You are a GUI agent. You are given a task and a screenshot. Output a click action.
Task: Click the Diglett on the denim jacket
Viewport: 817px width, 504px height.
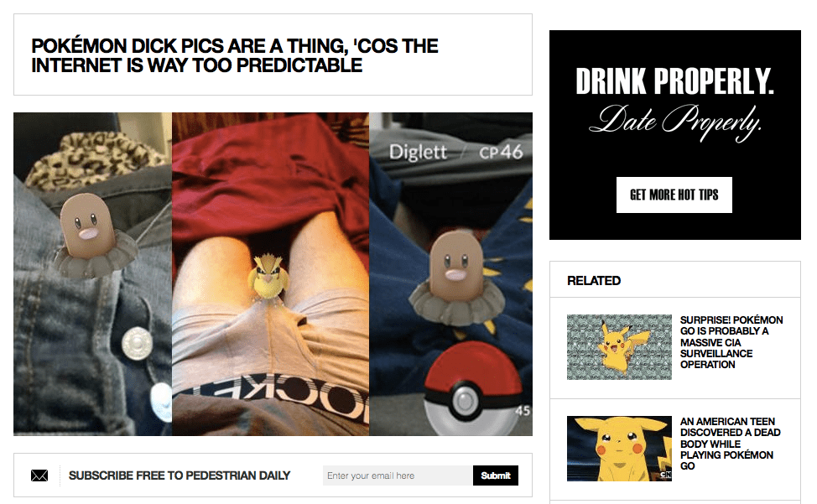click(x=87, y=233)
